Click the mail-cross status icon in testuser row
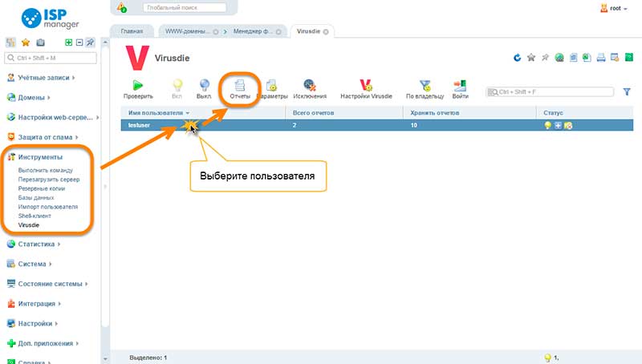The height and width of the screenshot is (364, 642). click(568, 125)
